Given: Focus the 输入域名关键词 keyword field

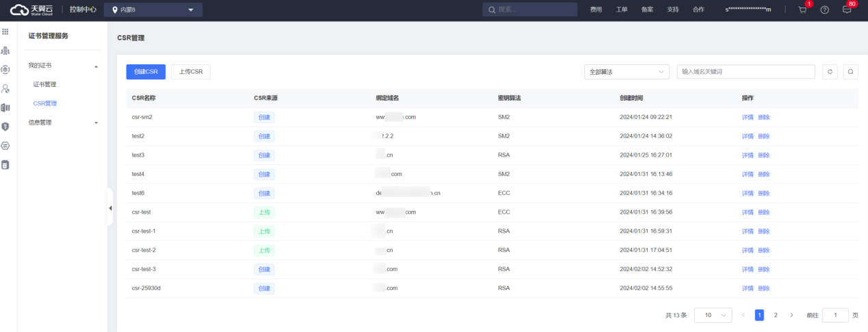Looking at the screenshot, I should [x=746, y=72].
